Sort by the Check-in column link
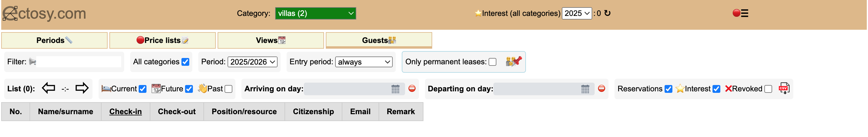 [125, 111]
